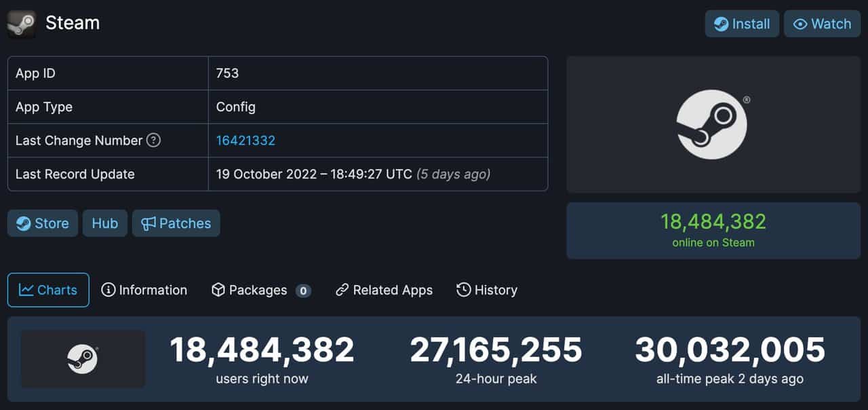Screen dimensions: 868x410
Task: Click the small Steam thumbnail in stats bar
Action: 83,359
